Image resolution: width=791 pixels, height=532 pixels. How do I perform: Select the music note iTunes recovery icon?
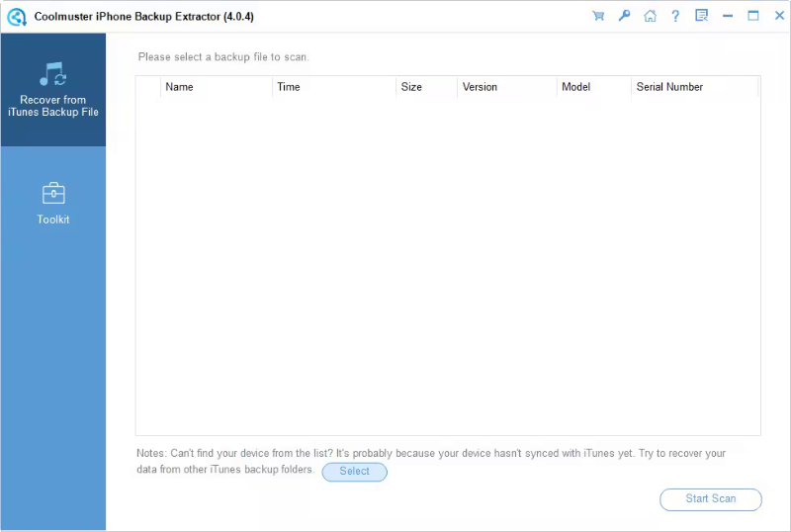[52, 74]
